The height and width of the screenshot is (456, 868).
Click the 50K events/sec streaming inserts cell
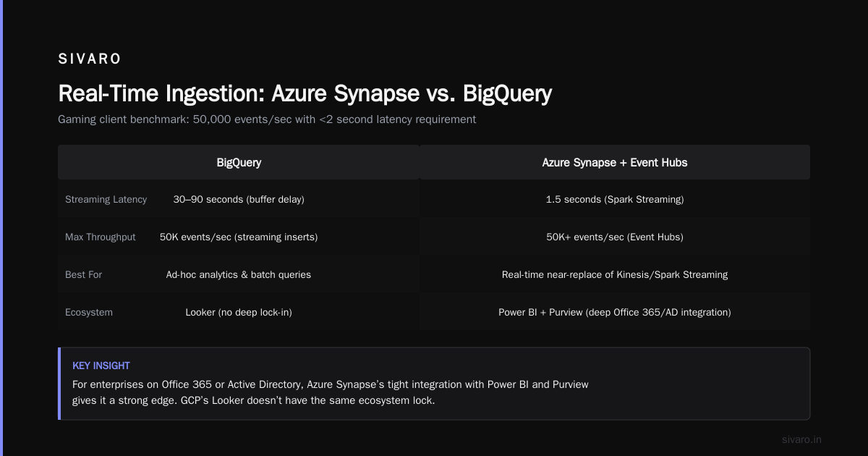click(239, 237)
